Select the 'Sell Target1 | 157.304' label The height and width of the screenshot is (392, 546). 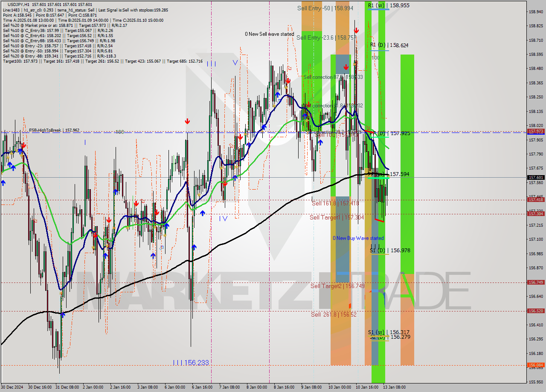click(337, 217)
